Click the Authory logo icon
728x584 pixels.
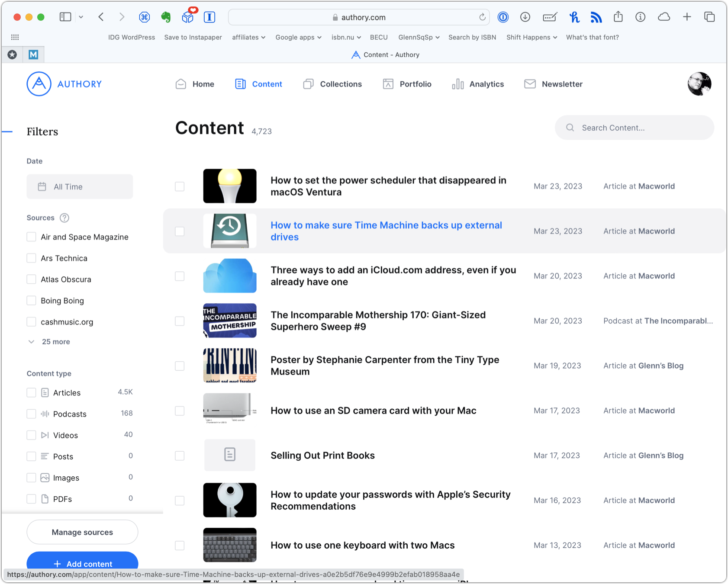pyautogui.click(x=39, y=84)
